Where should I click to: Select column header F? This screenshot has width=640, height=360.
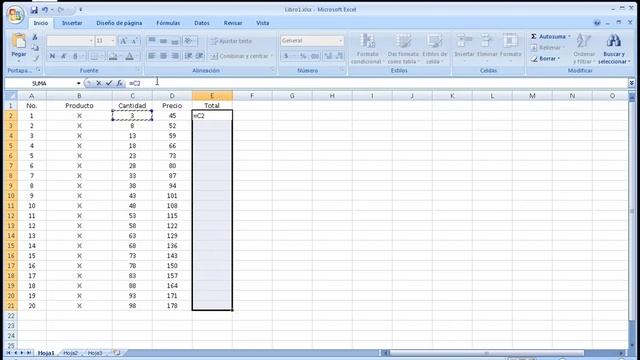click(x=252, y=96)
